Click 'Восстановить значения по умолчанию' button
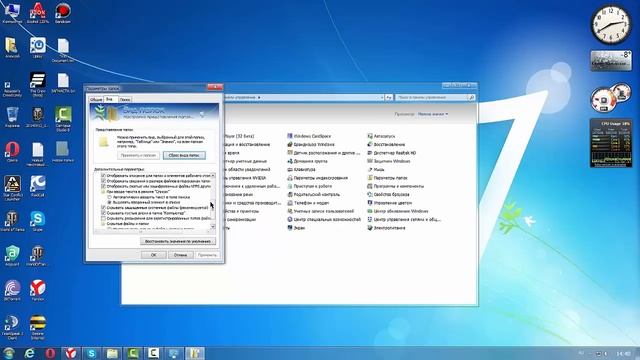 178,241
